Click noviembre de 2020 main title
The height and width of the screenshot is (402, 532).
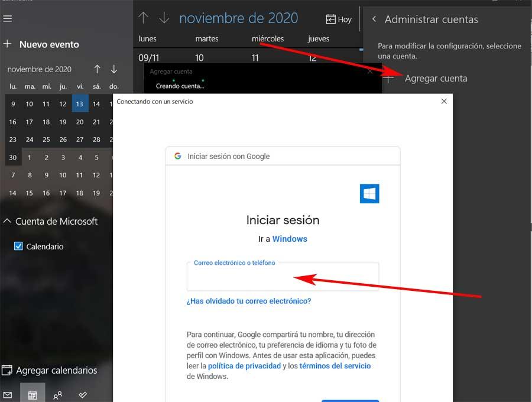[239, 18]
